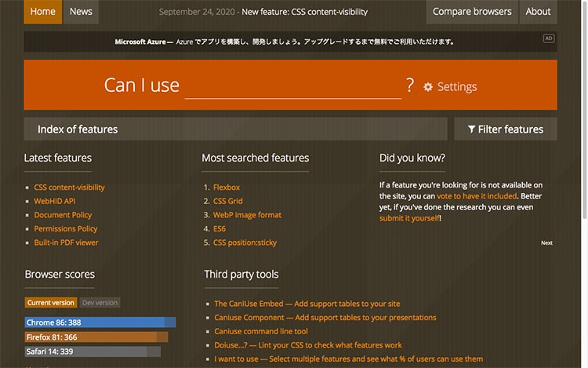Click the Third party tools heading
Viewport: 588px width, 368px height.
[x=241, y=275]
